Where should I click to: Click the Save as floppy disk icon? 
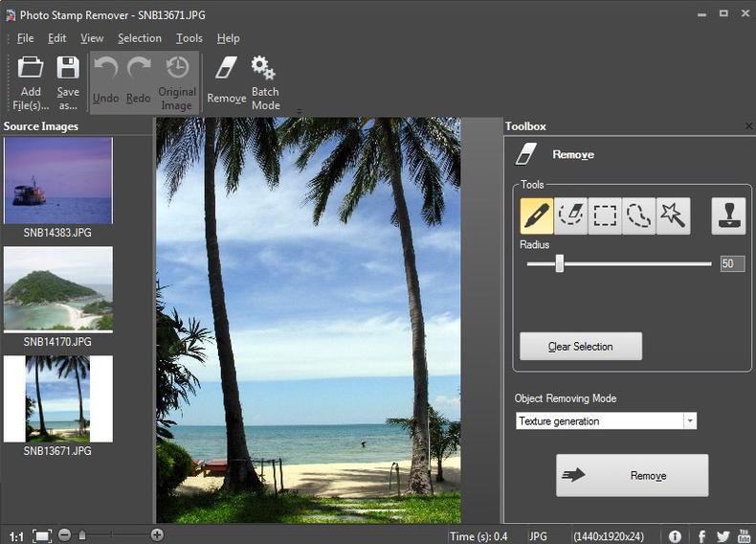[68, 69]
